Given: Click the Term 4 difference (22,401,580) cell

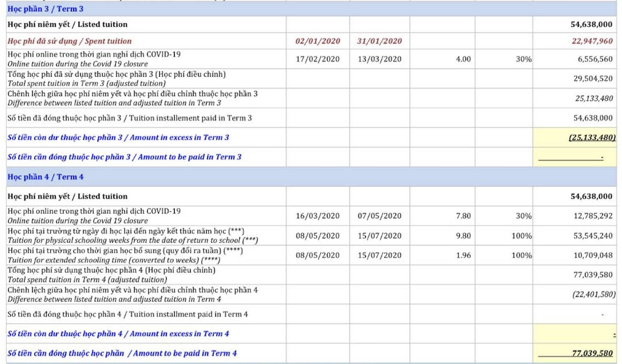Looking at the screenshot, I should click(x=593, y=294).
